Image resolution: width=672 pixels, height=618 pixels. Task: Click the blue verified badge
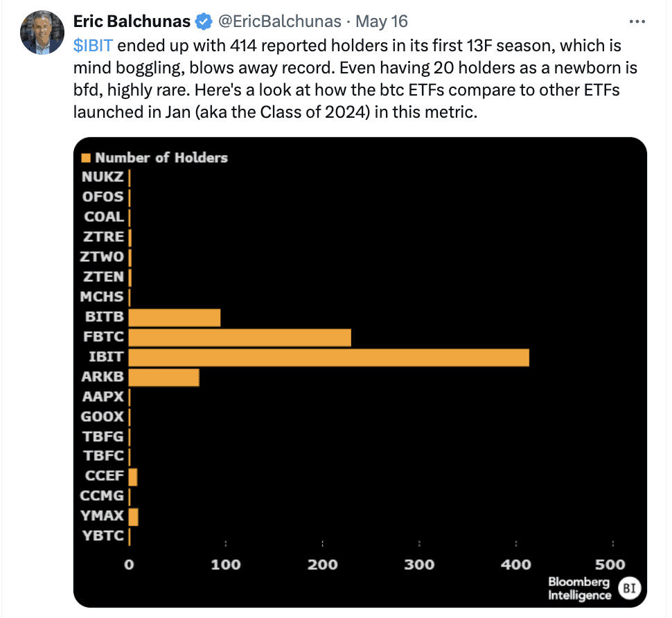coord(204,21)
